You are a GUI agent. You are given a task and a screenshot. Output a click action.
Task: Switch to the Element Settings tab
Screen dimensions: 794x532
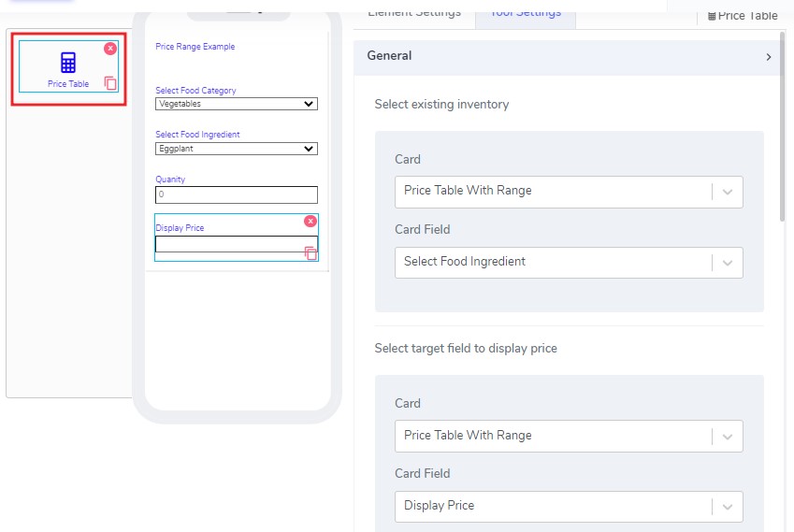click(x=414, y=13)
